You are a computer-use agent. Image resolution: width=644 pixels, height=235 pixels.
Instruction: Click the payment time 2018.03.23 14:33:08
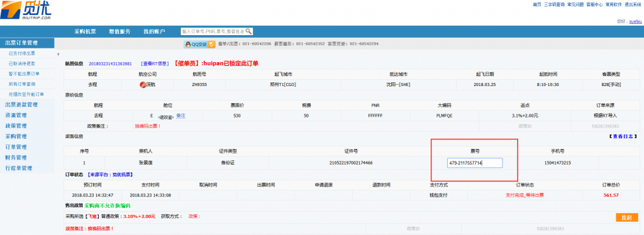click(x=150, y=195)
